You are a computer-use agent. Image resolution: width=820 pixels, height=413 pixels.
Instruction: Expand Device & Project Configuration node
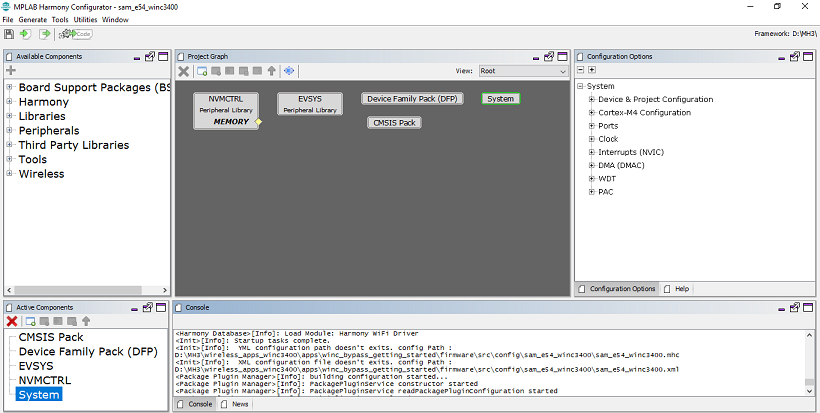591,99
